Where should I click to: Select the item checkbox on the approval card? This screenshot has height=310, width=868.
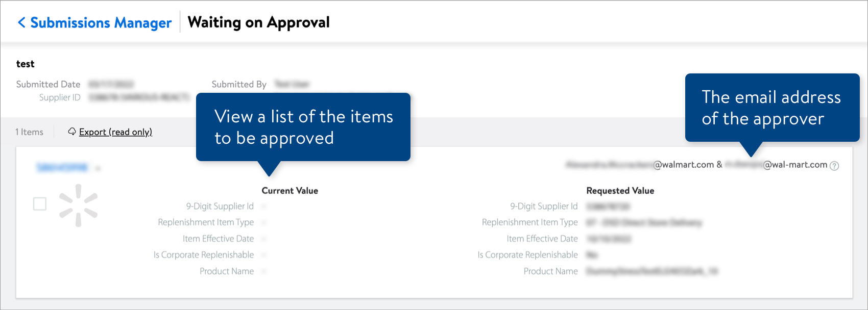coord(39,203)
